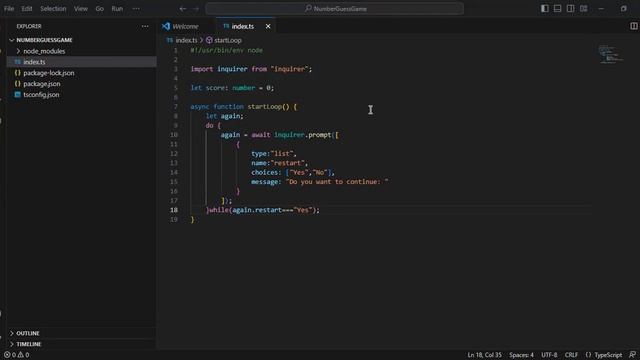Viewport: 640px width, 360px height.
Task: Click 'async function startLoop()' line
Action: [244, 107]
